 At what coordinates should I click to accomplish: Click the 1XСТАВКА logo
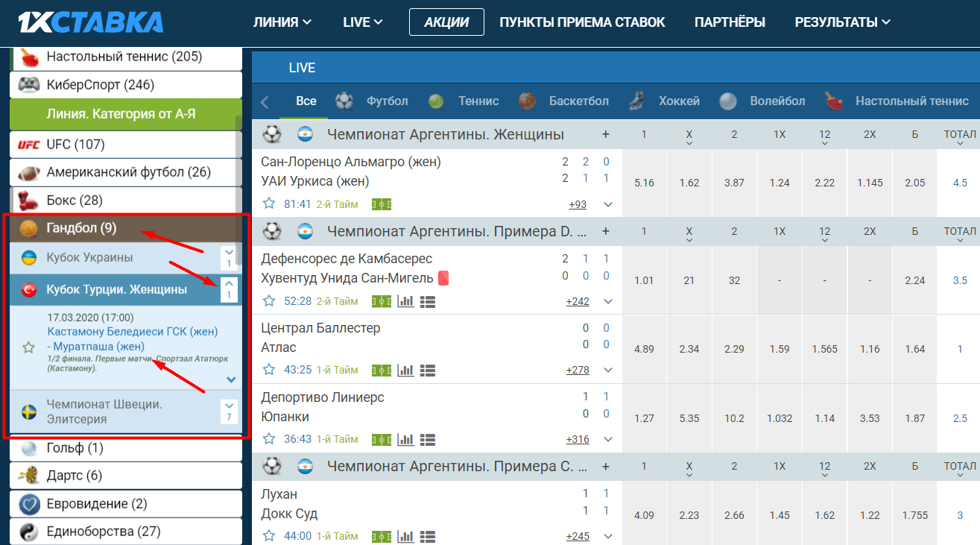[91, 22]
